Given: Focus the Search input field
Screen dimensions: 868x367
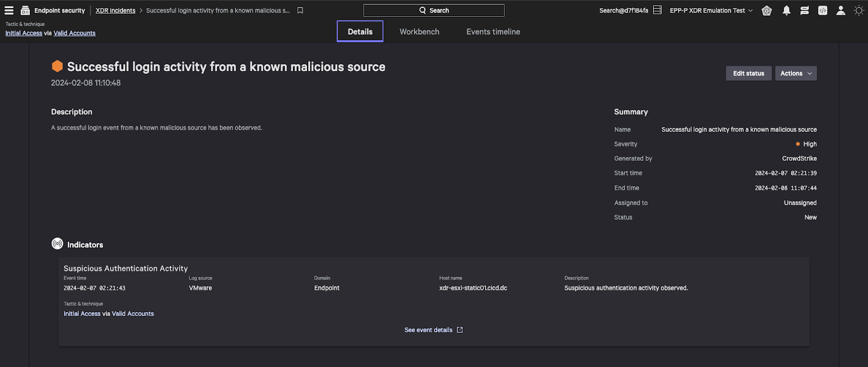Looking at the screenshot, I should pyautogui.click(x=434, y=10).
